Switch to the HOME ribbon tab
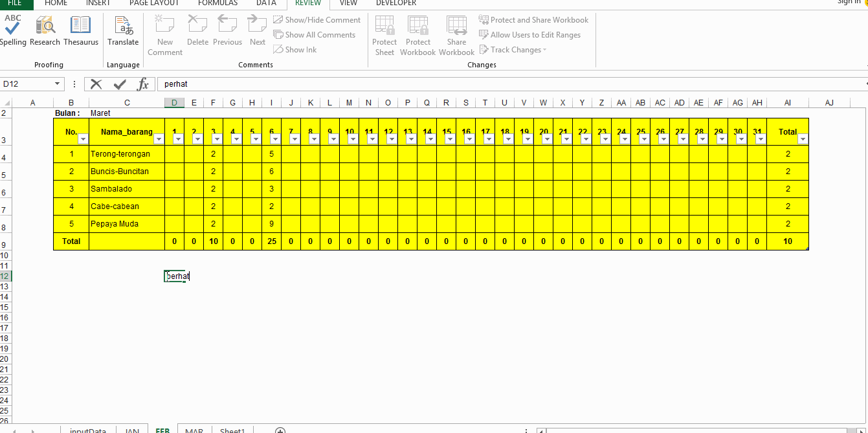868x433 pixels. [x=56, y=3]
